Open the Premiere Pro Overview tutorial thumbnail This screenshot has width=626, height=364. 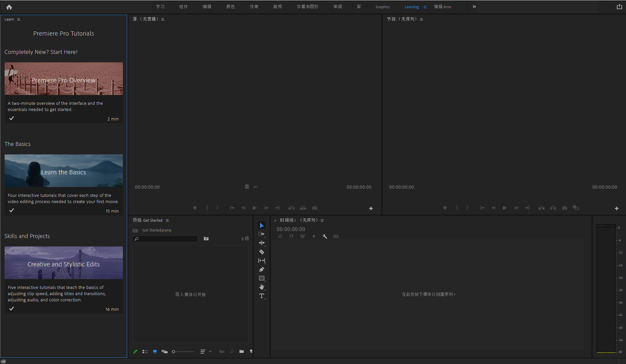pos(64,79)
